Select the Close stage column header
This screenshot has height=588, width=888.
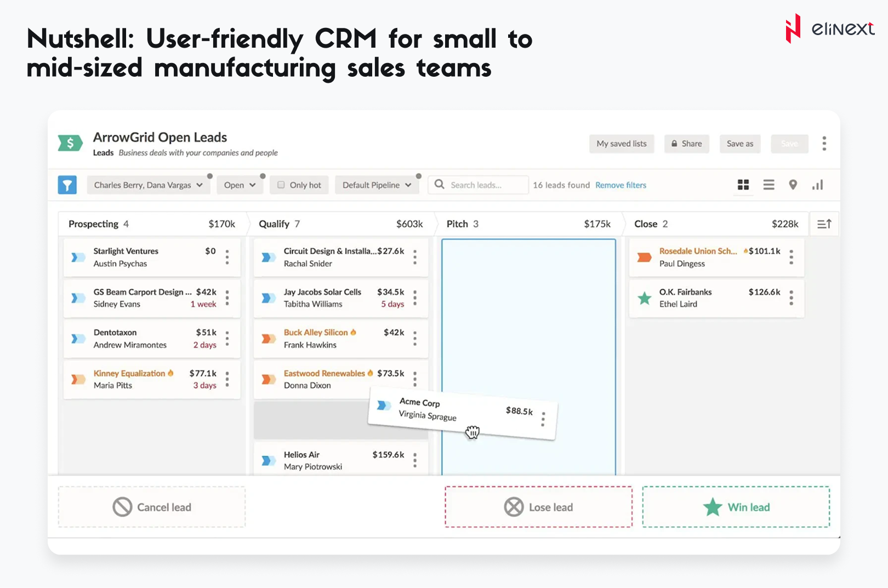[x=646, y=224]
